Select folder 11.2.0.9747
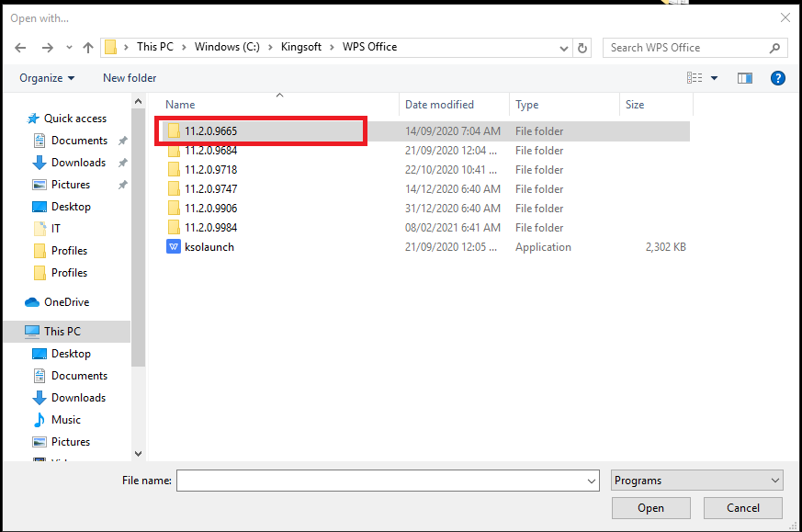This screenshot has height=532, width=802. (x=426, y=189)
